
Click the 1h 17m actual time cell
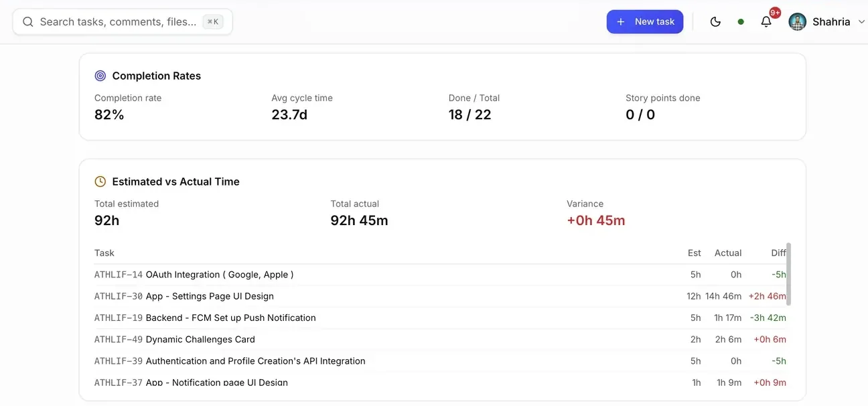(x=728, y=318)
